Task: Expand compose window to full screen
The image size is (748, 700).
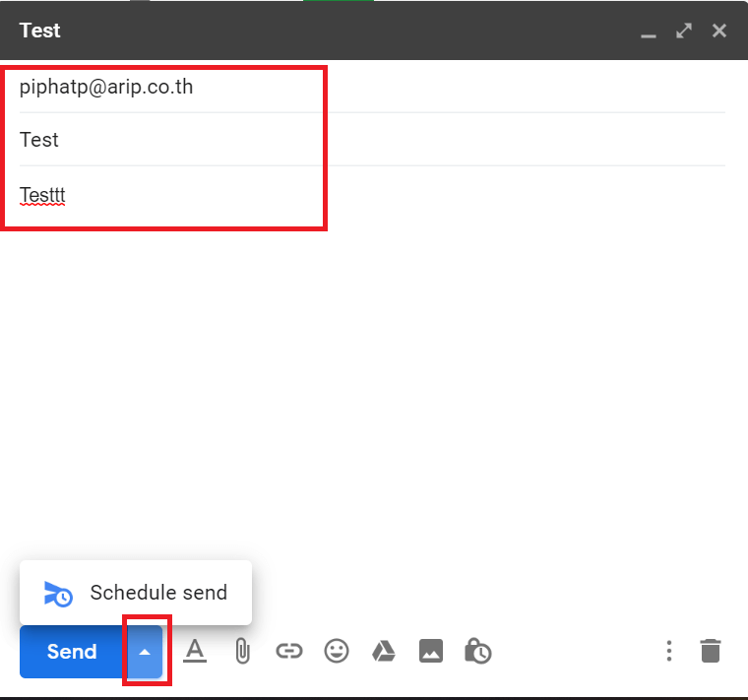Action: point(684,31)
